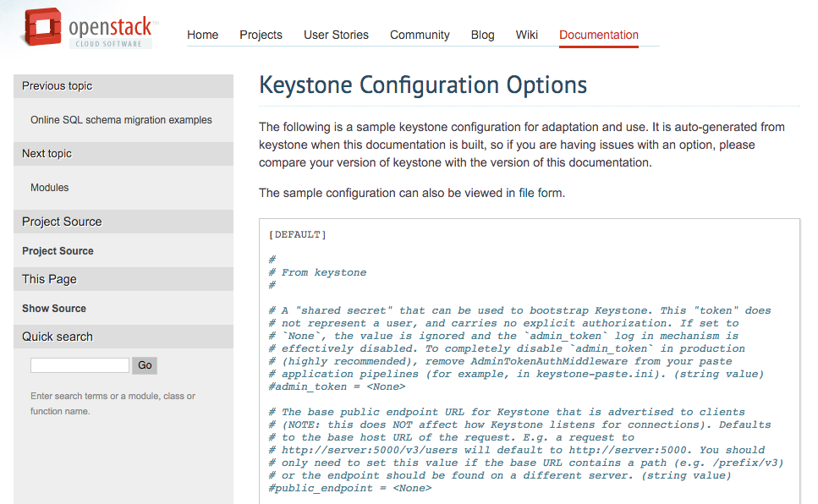The height and width of the screenshot is (504, 818).
Task: Go to the Home nav item
Action: [x=202, y=35]
